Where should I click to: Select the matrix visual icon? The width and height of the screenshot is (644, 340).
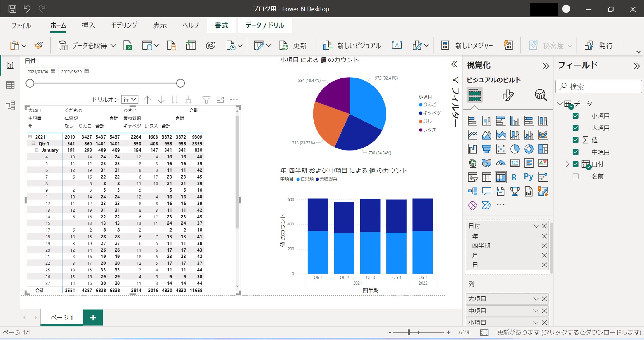[x=501, y=177]
